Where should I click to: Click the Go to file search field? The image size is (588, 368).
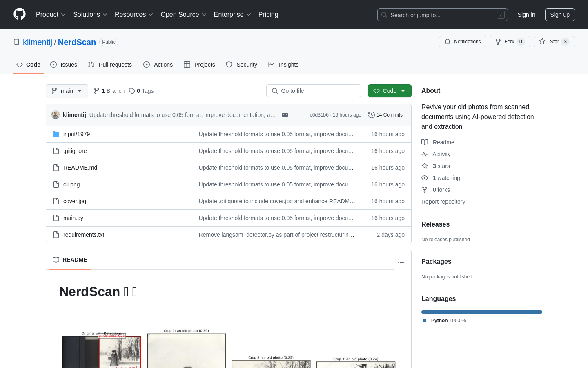click(x=314, y=91)
